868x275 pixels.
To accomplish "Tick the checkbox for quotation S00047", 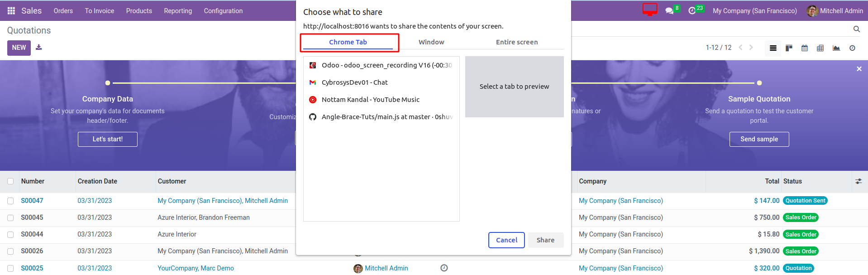I will click(x=10, y=201).
